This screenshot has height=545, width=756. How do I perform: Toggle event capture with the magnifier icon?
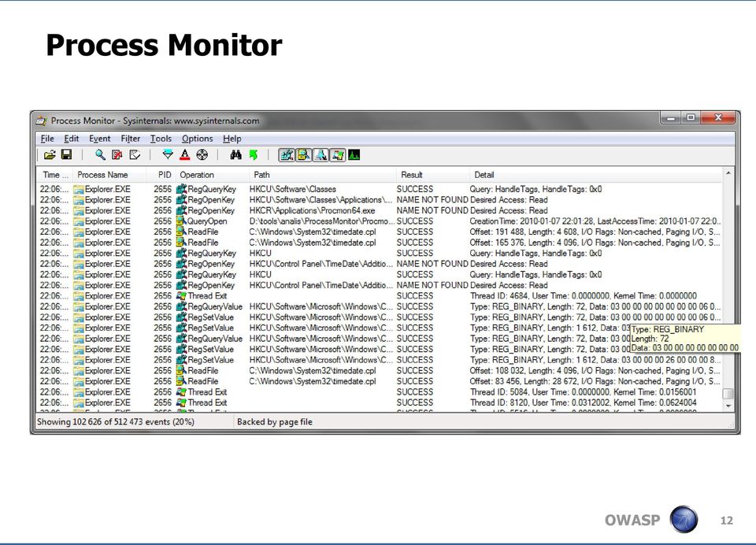point(100,155)
